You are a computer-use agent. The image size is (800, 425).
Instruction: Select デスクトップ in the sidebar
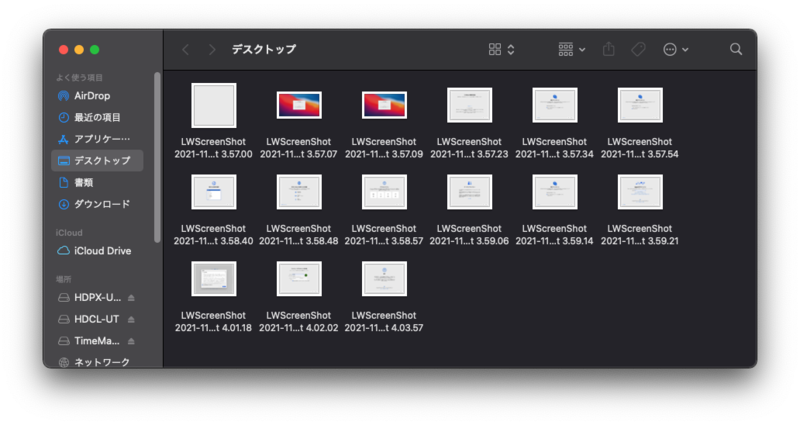pos(97,161)
